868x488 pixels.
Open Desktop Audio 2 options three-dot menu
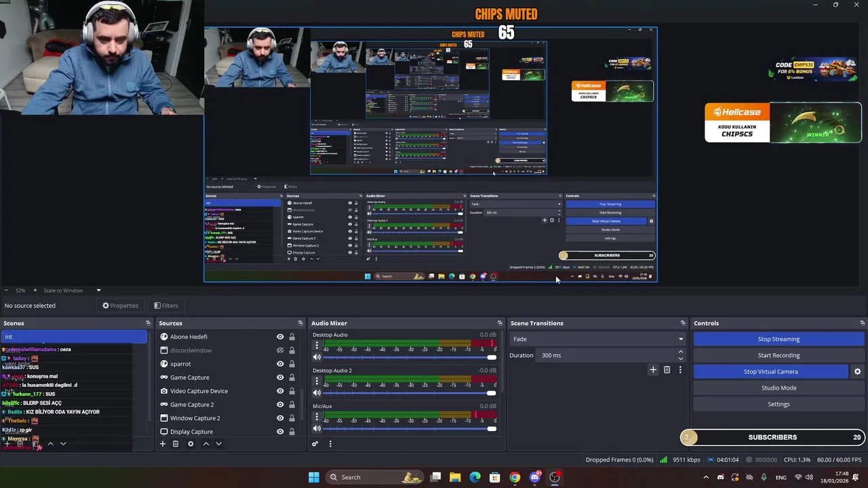317,382
